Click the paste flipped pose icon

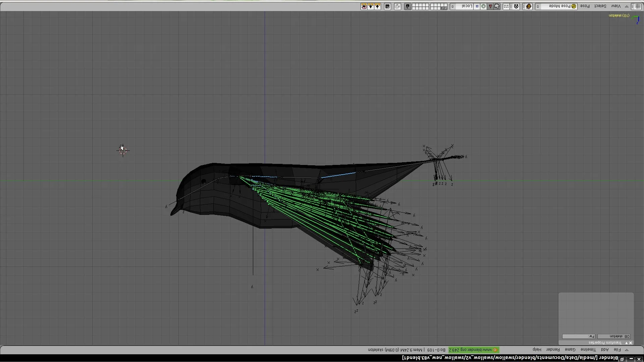[x=364, y=6]
